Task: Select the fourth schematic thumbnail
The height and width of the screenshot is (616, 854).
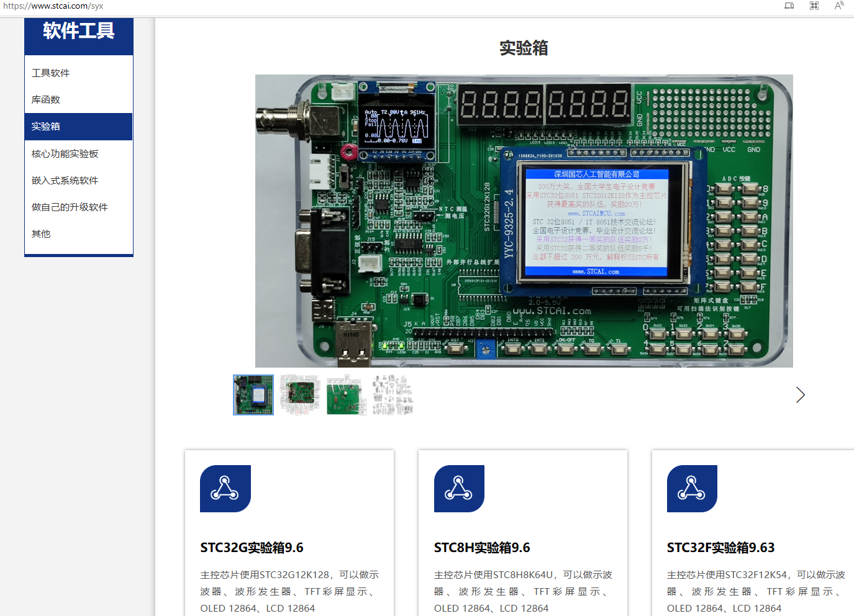Action: tap(393, 395)
